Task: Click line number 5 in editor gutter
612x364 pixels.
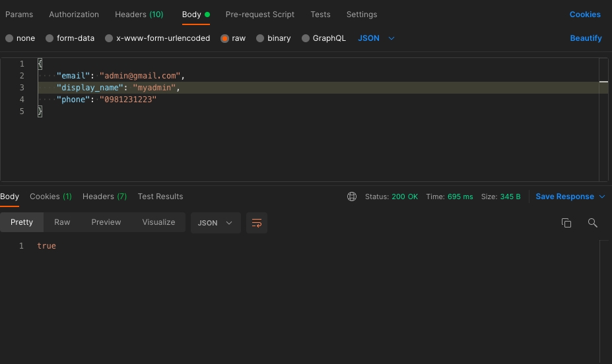Action: click(22, 111)
